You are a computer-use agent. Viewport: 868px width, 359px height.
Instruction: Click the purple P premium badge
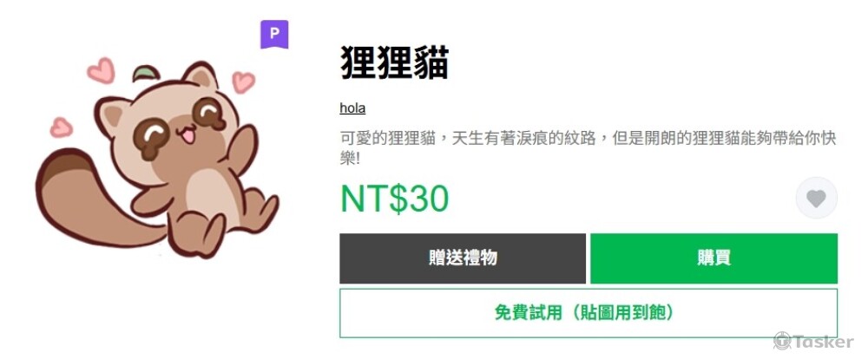tap(274, 35)
